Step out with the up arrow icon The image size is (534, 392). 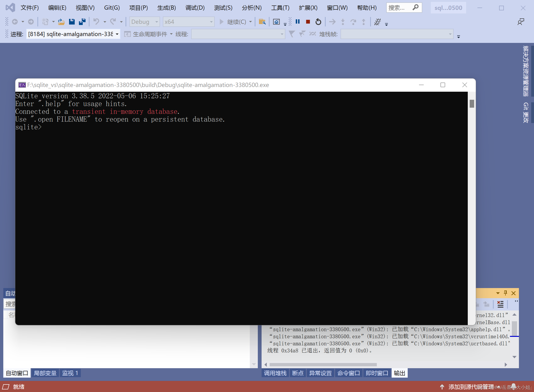(x=364, y=22)
